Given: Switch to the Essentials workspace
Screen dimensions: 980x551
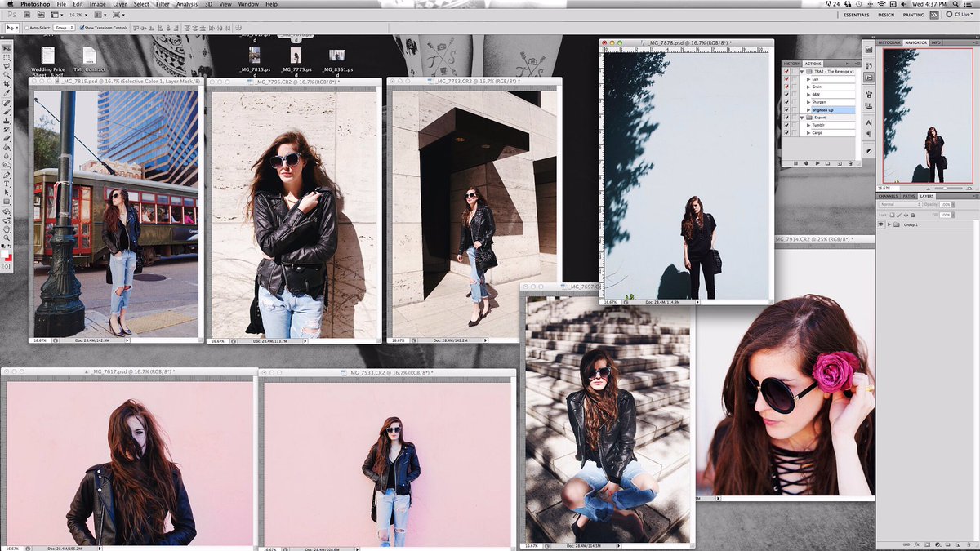Looking at the screenshot, I should pos(856,15).
